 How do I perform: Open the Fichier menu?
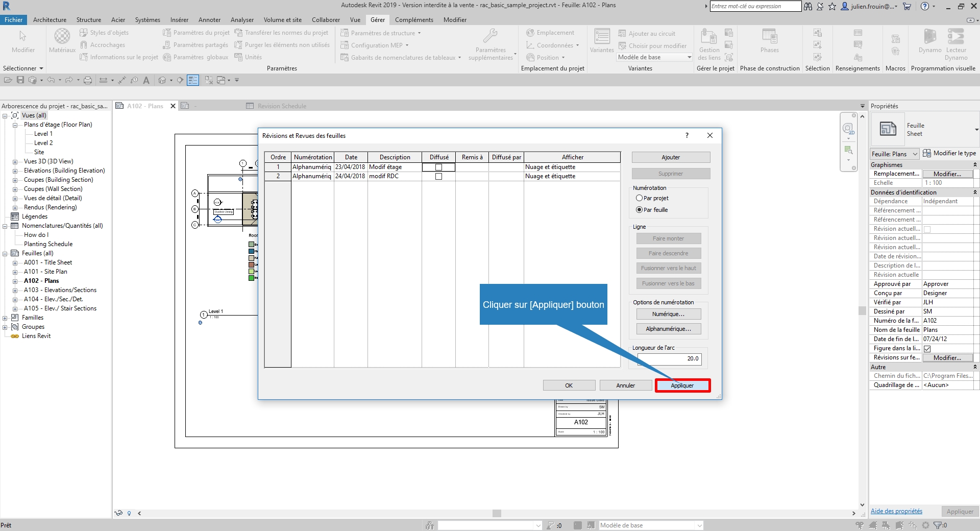coord(14,20)
